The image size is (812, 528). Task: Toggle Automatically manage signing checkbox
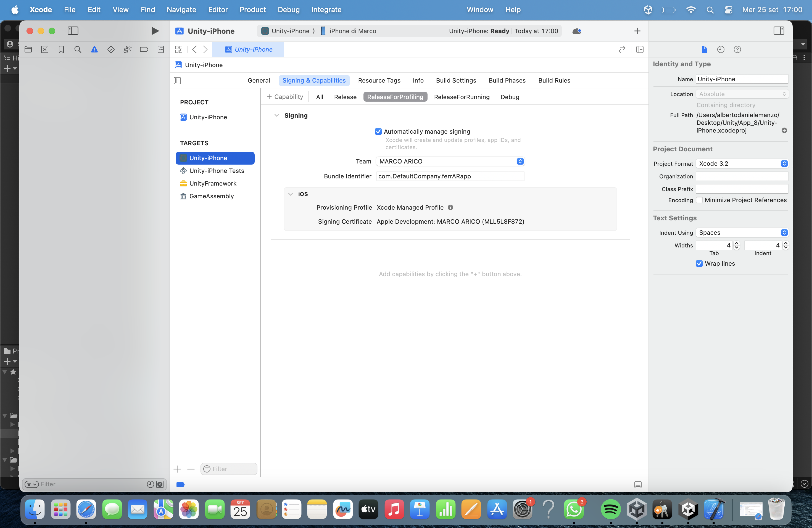pos(378,132)
